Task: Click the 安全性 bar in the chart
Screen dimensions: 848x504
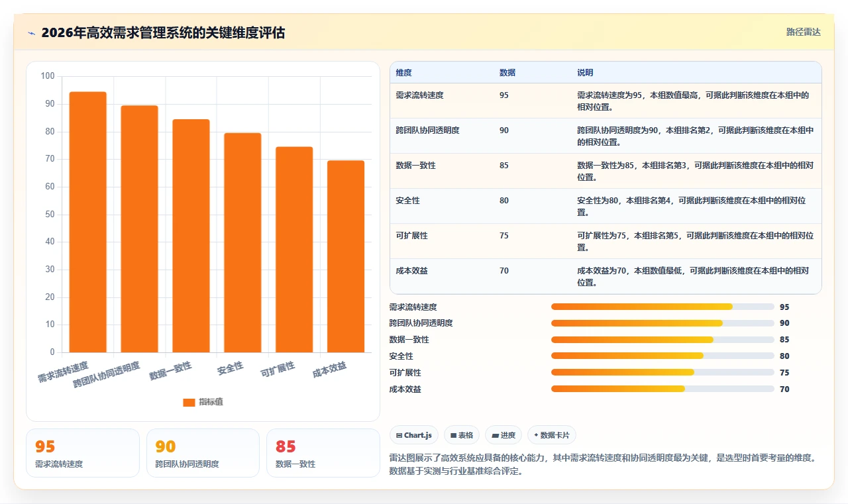Action: [243, 243]
